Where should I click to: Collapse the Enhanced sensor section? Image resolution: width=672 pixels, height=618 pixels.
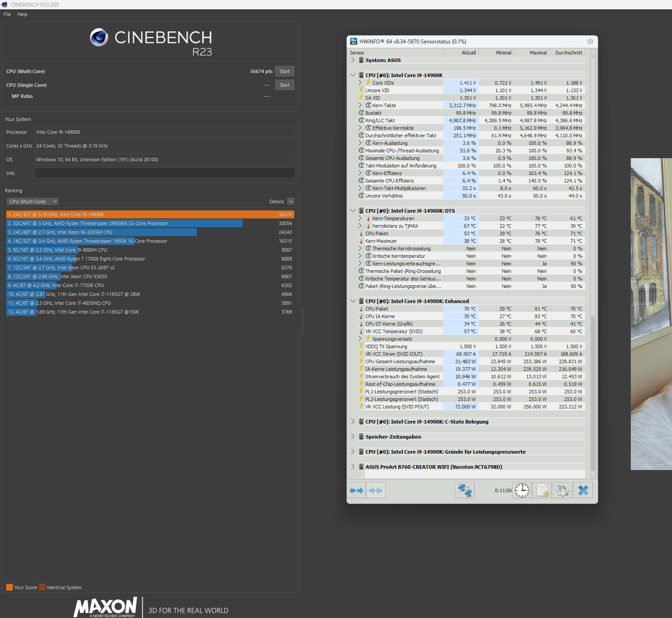point(353,301)
